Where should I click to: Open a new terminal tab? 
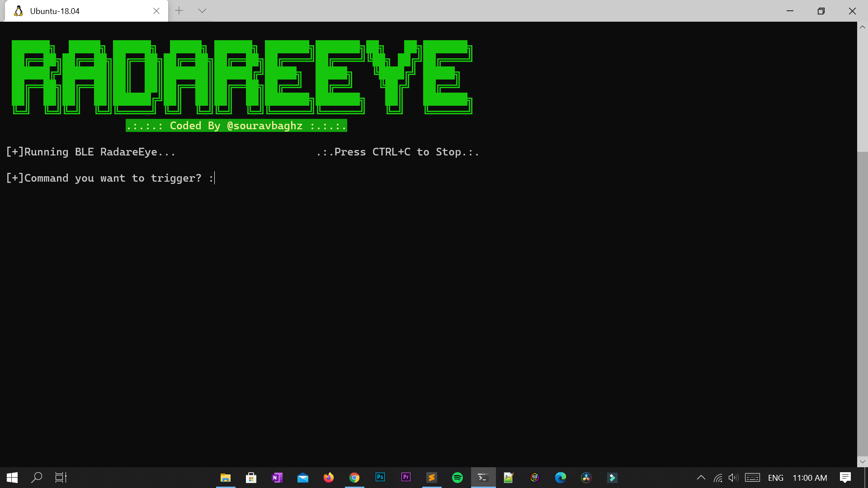click(179, 11)
